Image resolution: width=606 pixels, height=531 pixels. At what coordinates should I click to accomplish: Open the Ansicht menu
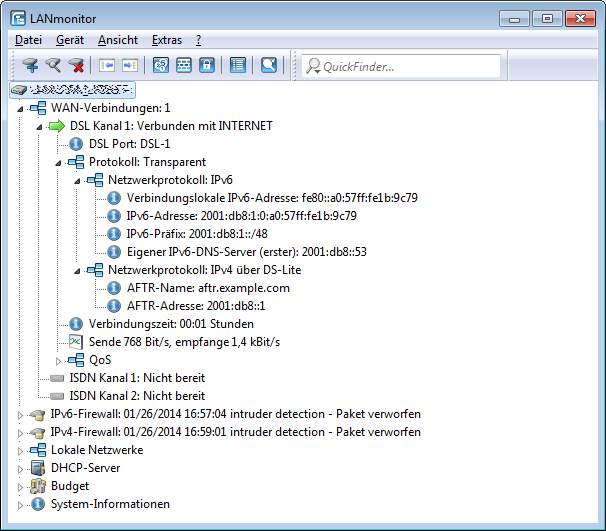click(x=118, y=40)
